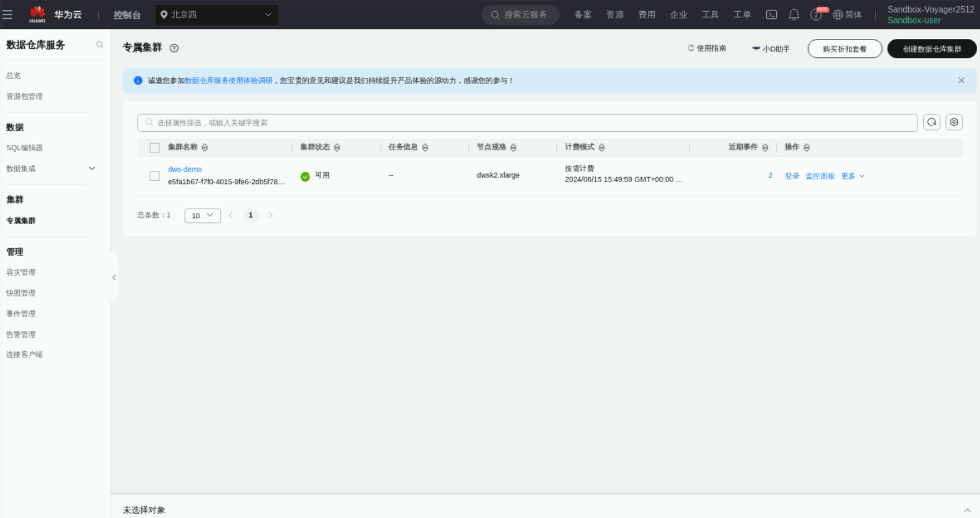The image size is (980, 518).
Task: Open 工单 in the top navigation
Action: pos(742,15)
